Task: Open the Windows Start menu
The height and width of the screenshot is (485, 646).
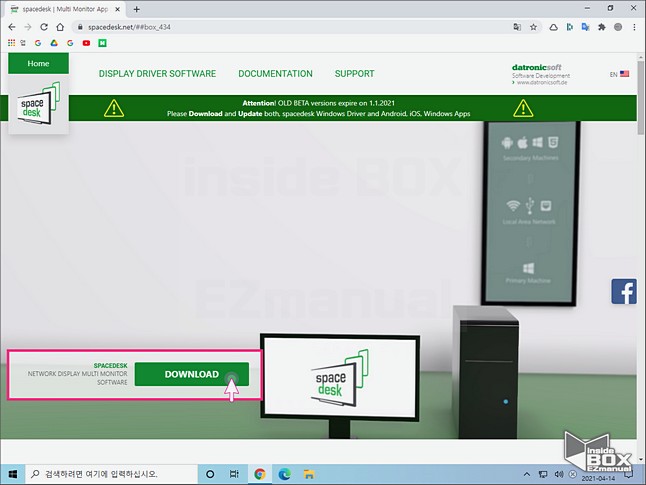Action: pyautogui.click(x=13, y=474)
